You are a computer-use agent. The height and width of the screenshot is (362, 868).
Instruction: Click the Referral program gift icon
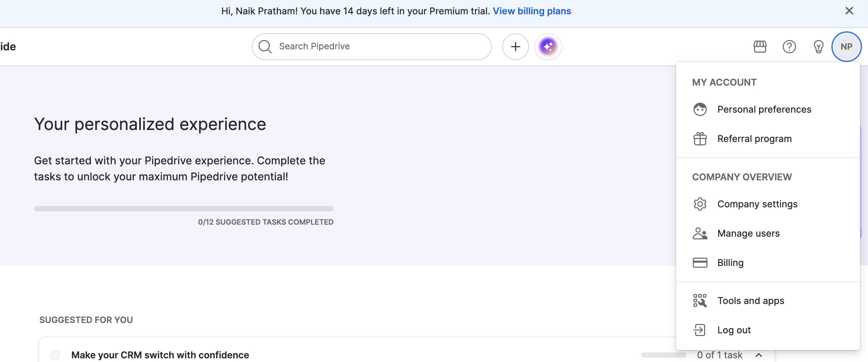coord(700,139)
